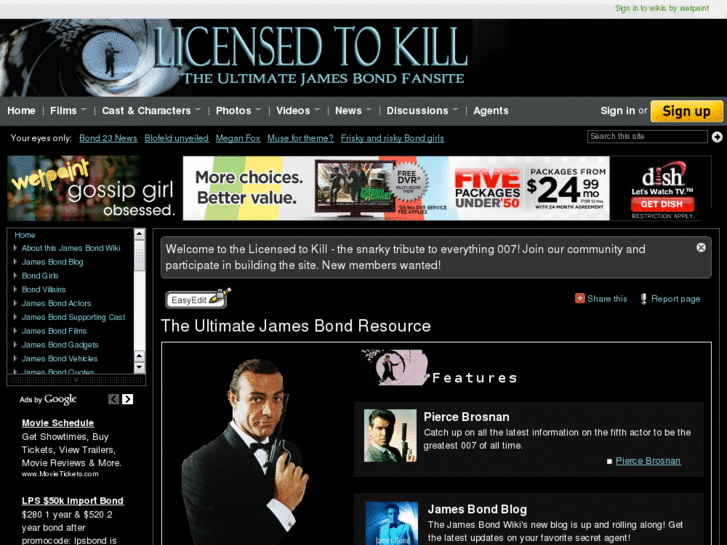Click the Report page link

tap(676, 299)
